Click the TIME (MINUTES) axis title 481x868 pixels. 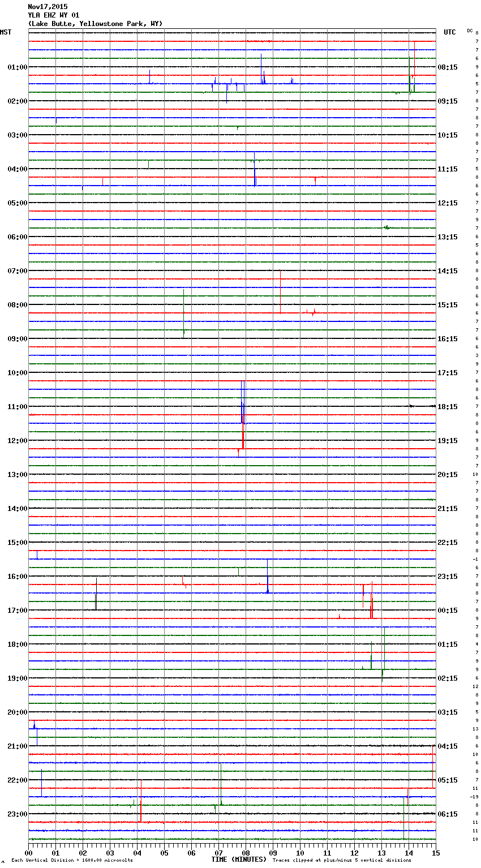click(239, 860)
